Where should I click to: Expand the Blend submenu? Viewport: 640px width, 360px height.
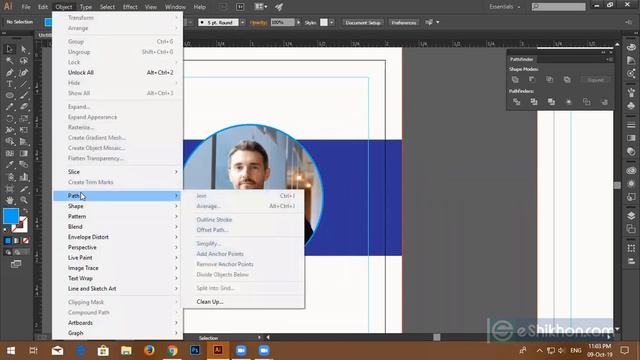point(118,227)
